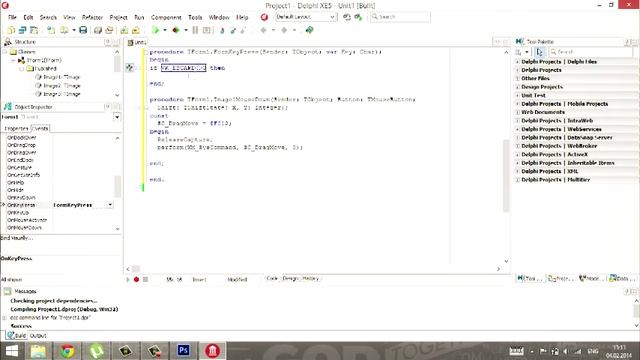Click the red circle icon beside Help menu

point(264,17)
